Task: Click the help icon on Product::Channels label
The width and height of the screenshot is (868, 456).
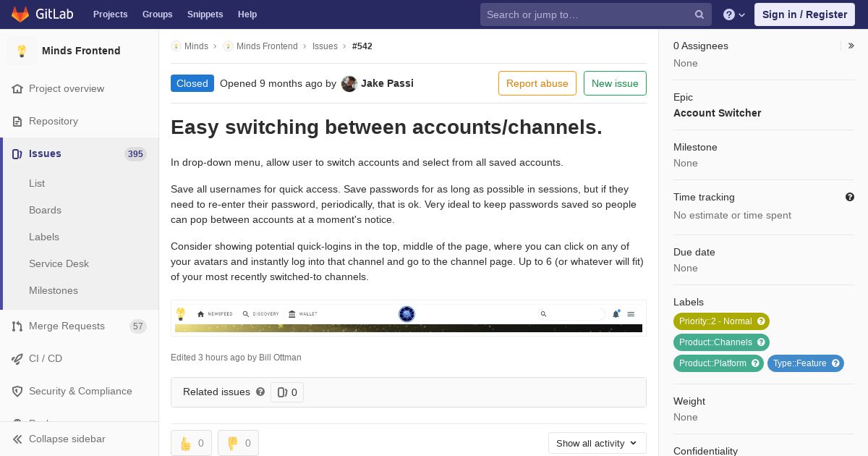Action: [761, 342]
